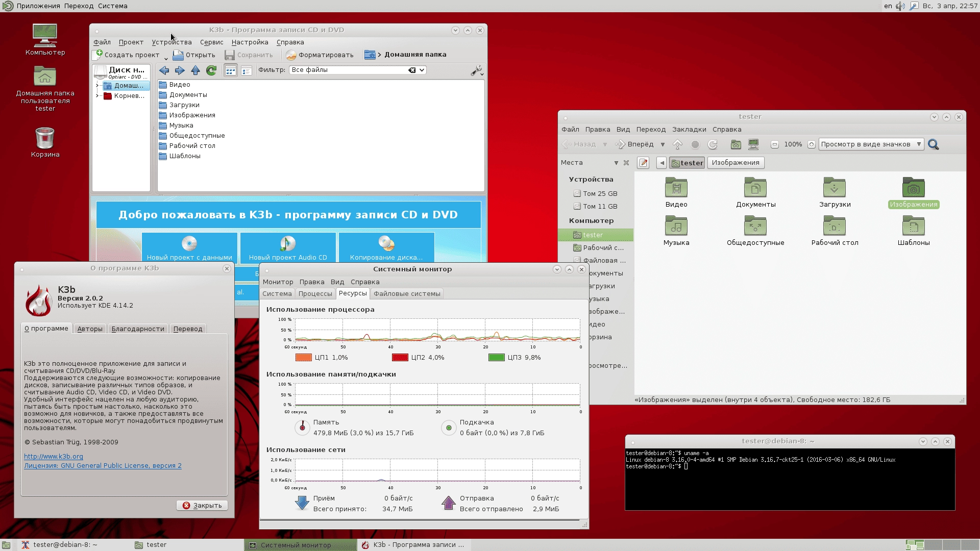The image size is (980, 551).
Task: Switch to the Файловые системы tab
Action: coord(407,294)
